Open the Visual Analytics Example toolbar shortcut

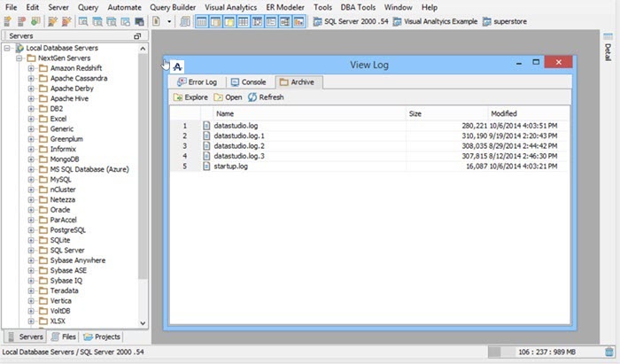(x=435, y=21)
